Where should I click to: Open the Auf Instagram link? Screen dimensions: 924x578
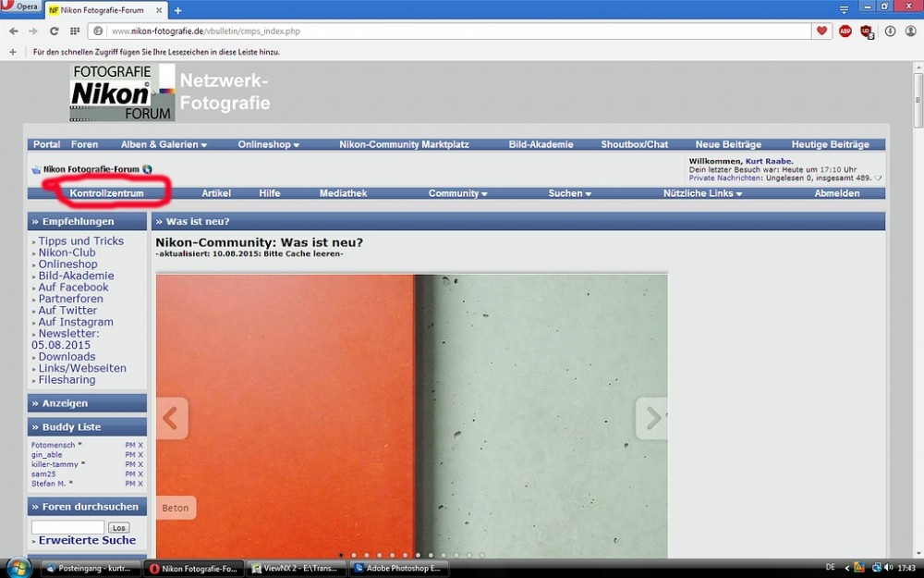click(76, 322)
